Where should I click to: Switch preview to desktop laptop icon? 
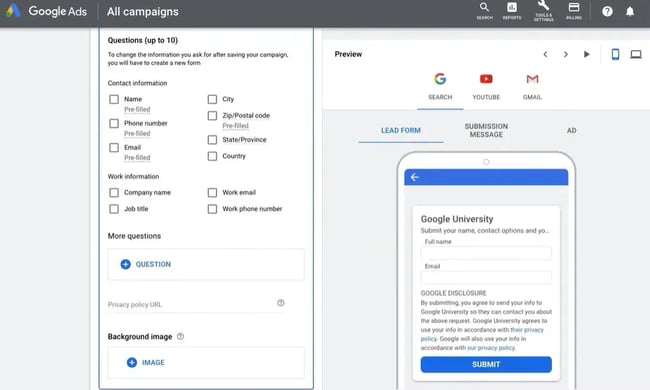[635, 54]
